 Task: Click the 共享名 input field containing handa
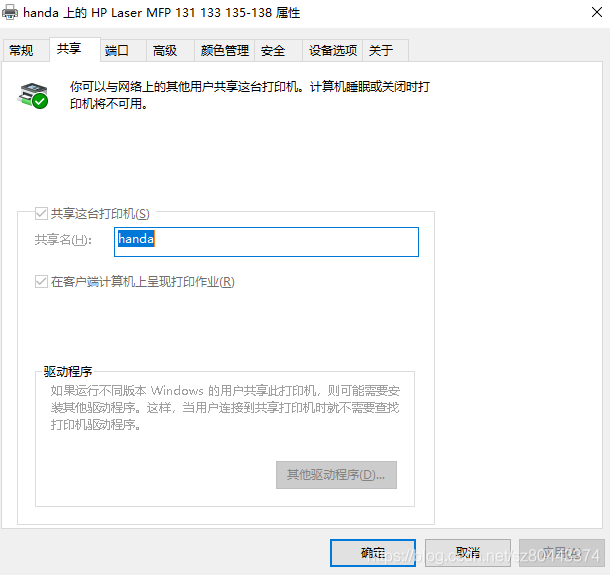pyautogui.click(x=266, y=242)
